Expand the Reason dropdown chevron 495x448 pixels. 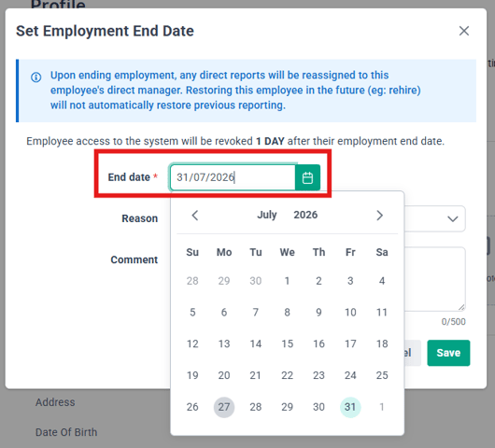coord(452,218)
